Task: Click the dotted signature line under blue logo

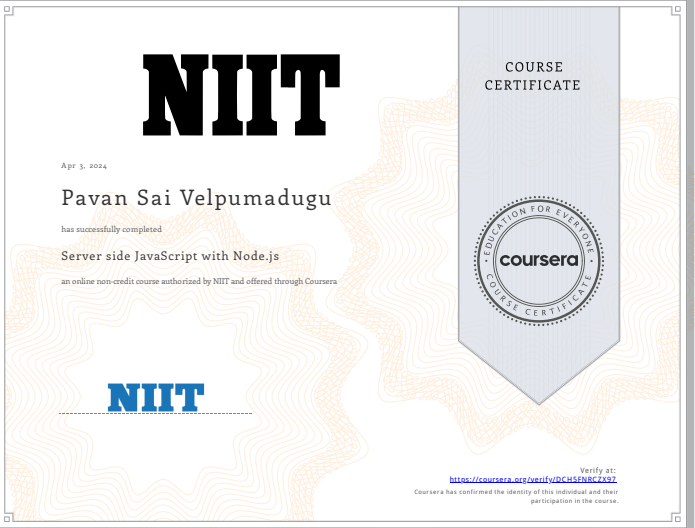Action: [x=155, y=413]
